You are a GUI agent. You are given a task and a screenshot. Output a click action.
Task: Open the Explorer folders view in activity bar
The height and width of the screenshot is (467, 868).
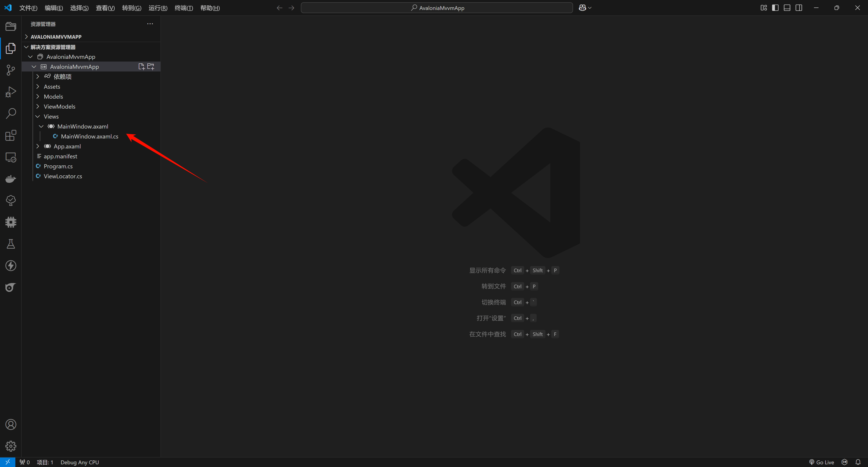pos(11,26)
